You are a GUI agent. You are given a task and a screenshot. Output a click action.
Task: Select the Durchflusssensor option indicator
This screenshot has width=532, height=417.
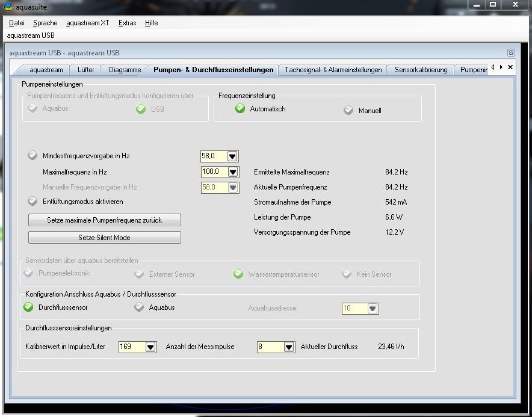tap(29, 307)
